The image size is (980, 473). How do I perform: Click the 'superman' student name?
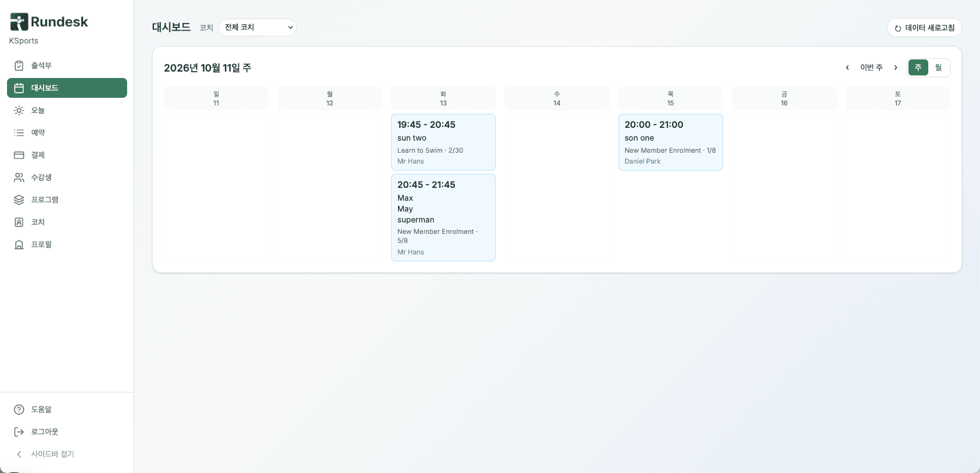416,220
